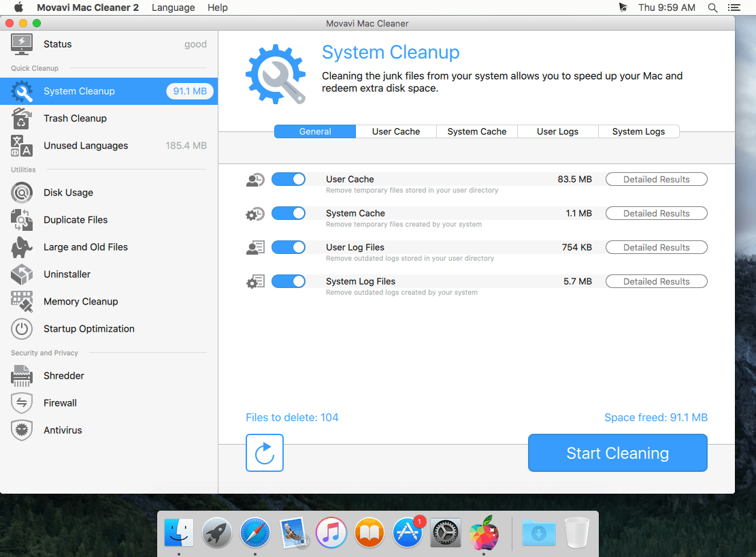The height and width of the screenshot is (557, 756).
Task: Click the large System Cleanup header icon
Action: pyautogui.click(x=276, y=74)
